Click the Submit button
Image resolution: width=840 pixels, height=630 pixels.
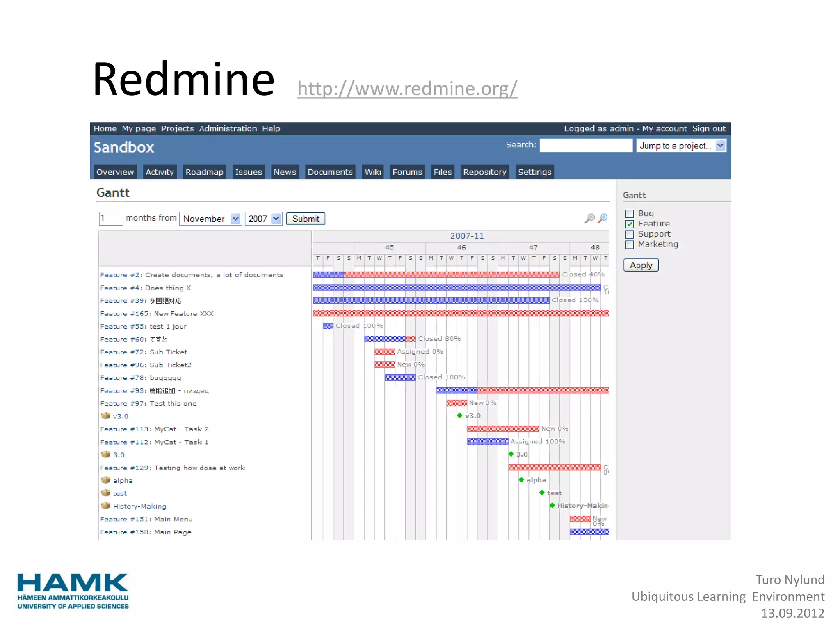point(306,219)
